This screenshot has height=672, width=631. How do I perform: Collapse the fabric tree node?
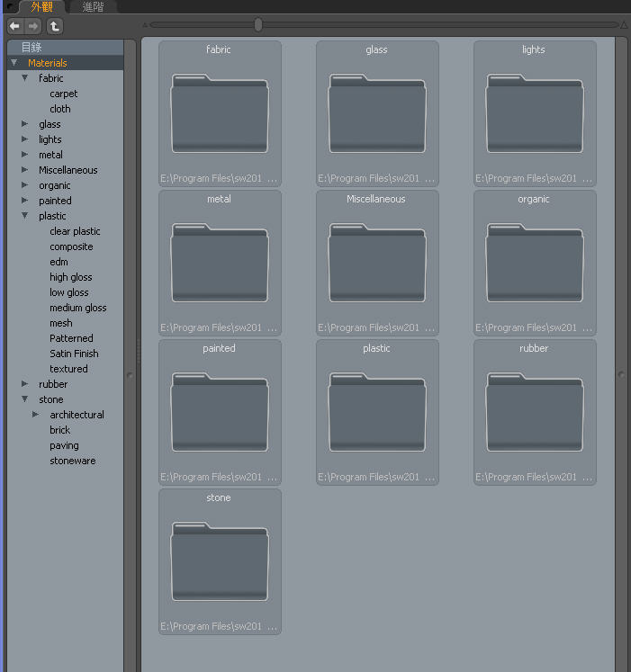(x=25, y=78)
